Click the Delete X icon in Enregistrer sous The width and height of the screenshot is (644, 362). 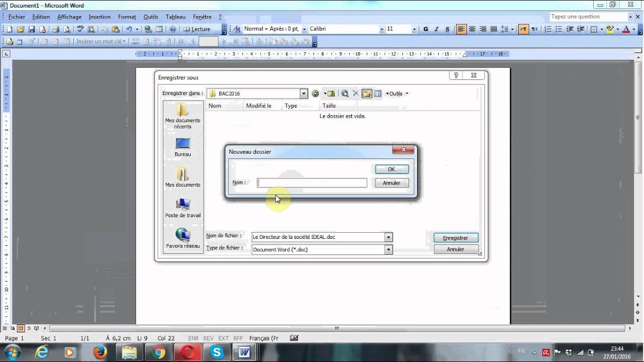click(x=356, y=94)
